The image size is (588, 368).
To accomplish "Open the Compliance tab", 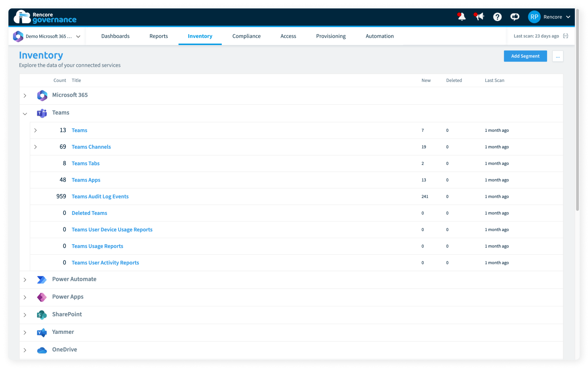I will pyautogui.click(x=247, y=36).
